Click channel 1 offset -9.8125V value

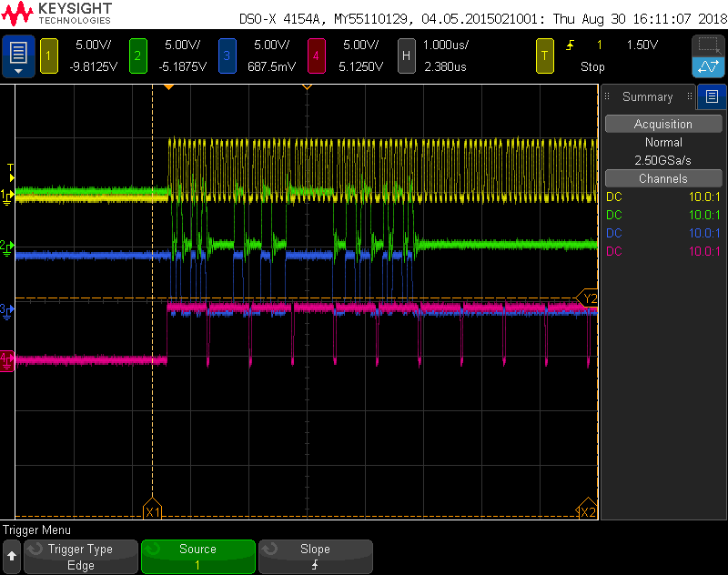(x=94, y=66)
